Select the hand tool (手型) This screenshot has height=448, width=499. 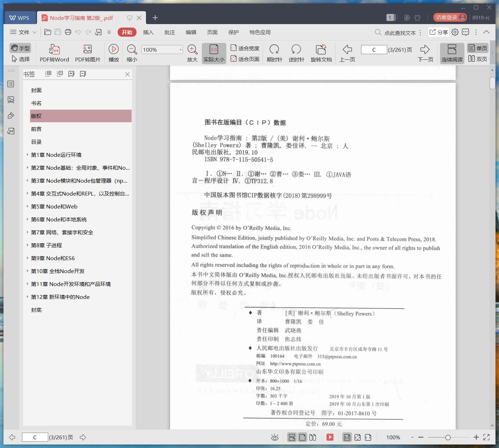pos(20,48)
